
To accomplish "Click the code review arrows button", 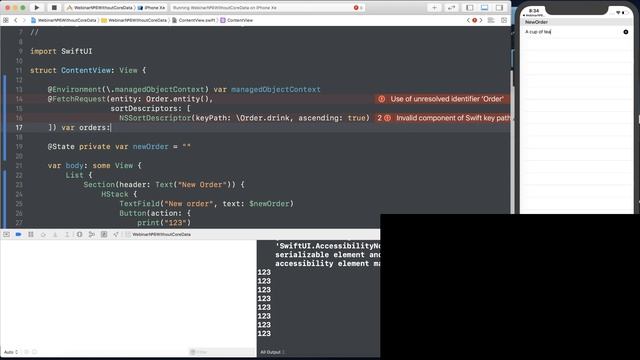I will click(x=451, y=8).
